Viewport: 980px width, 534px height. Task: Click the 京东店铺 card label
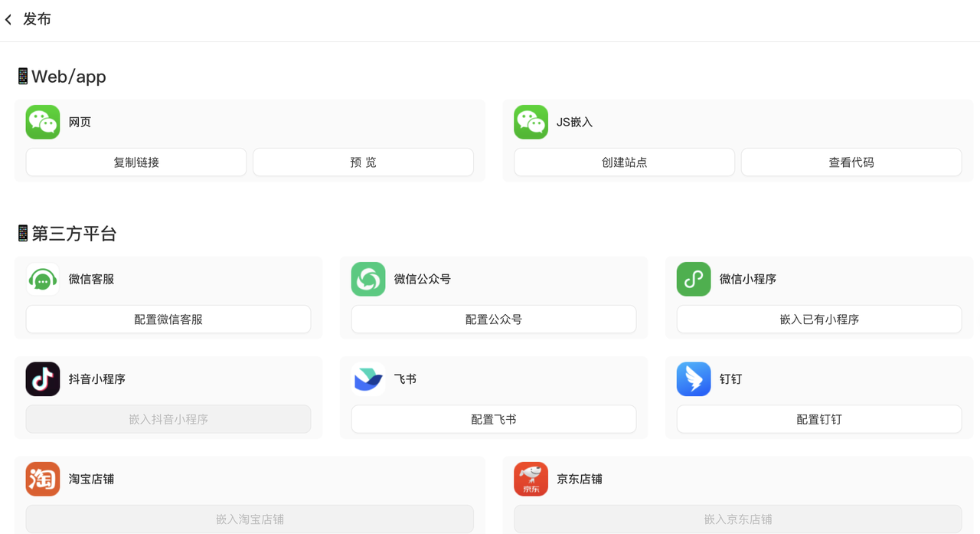(x=580, y=480)
